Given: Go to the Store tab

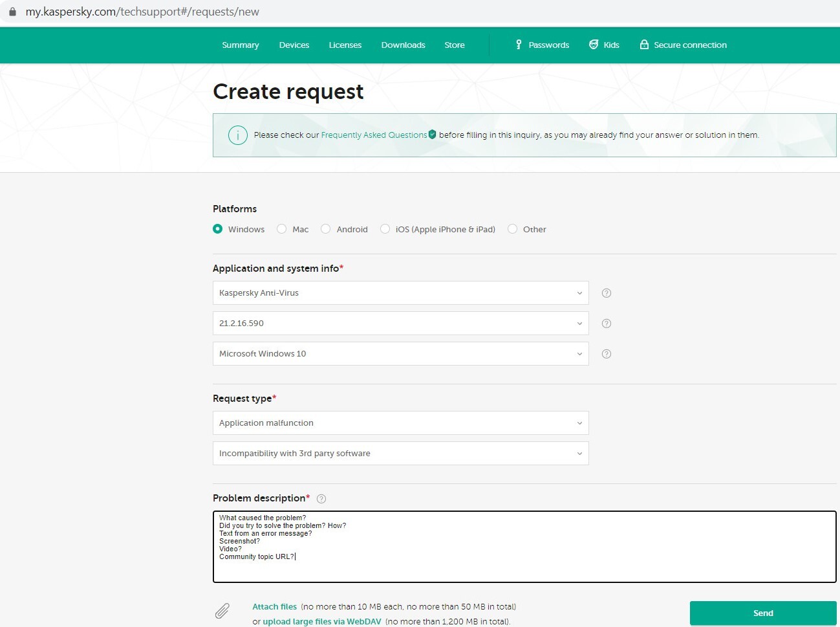Looking at the screenshot, I should coord(455,45).
